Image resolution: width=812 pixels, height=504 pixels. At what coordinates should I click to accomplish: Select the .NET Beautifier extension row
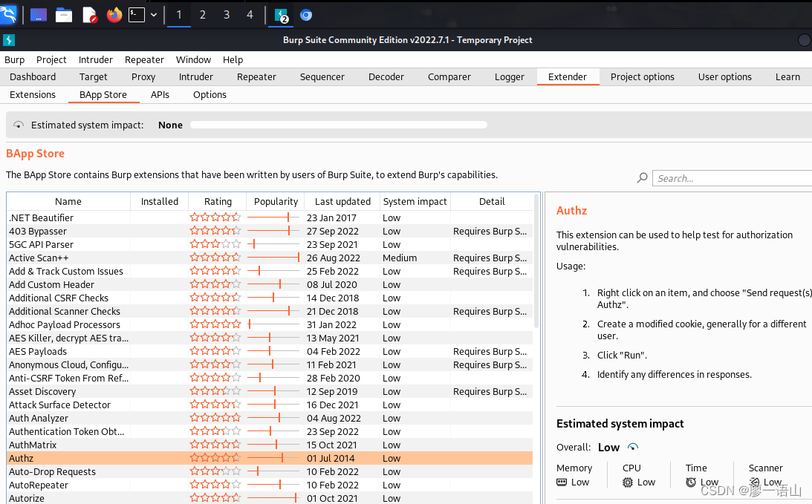[270, 217]
